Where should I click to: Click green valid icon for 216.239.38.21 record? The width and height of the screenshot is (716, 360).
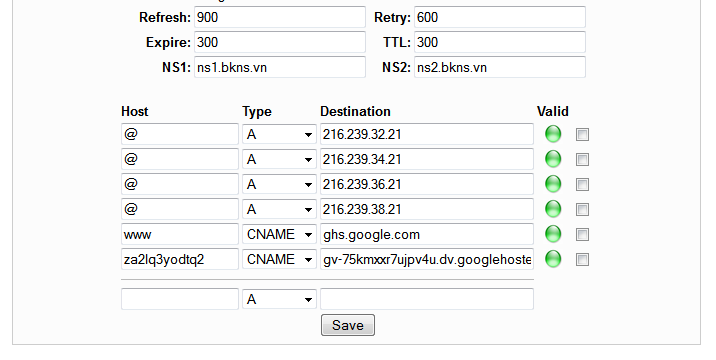[553, 209]
